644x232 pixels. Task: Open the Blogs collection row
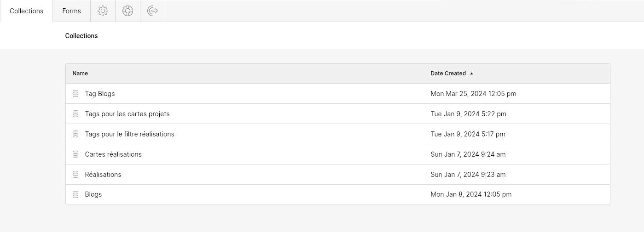(338, 195)
